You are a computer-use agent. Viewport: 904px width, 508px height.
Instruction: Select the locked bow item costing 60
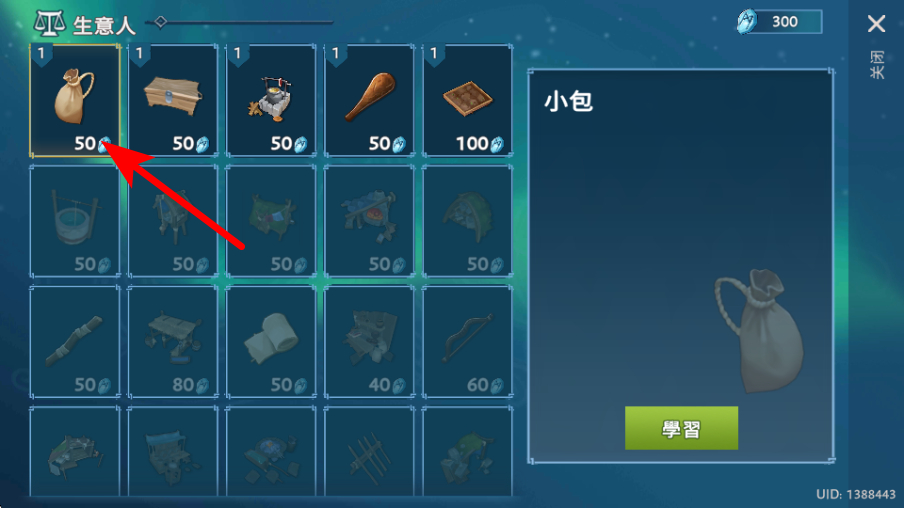click(x=467, y=341)
